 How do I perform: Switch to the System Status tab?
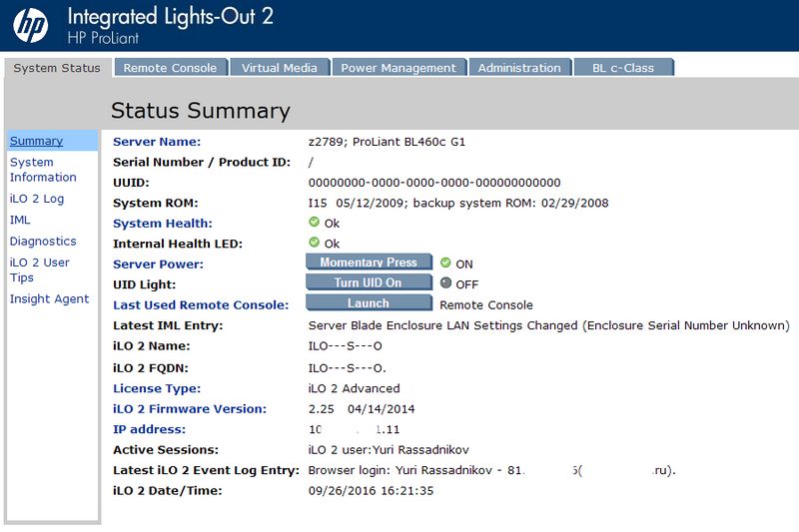(x=57, y=68)
